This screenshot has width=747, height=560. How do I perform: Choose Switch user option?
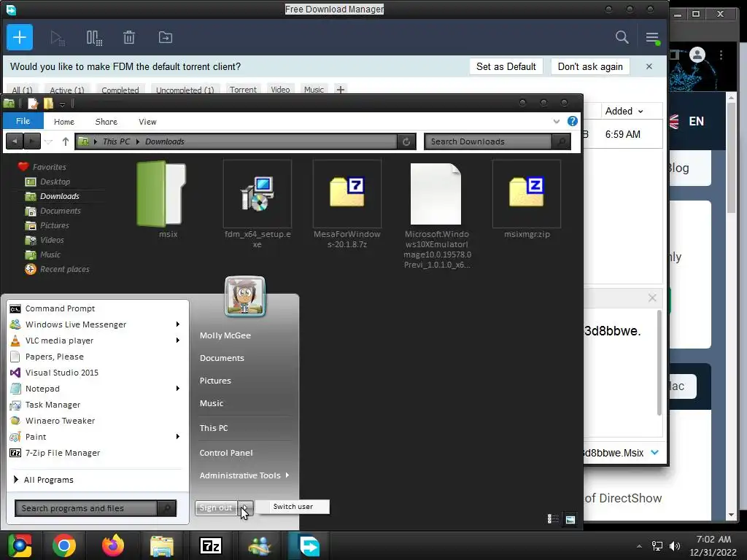click(x=293, y=507)
